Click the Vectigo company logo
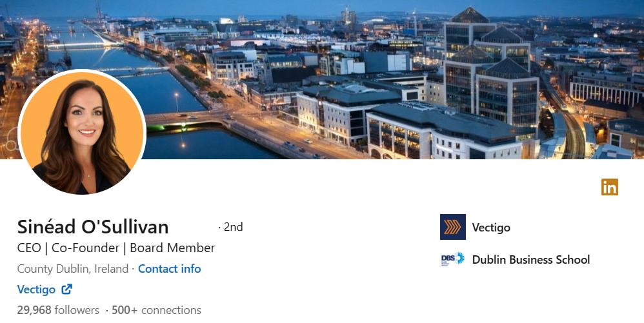644x323 pixels. [452, 226]
